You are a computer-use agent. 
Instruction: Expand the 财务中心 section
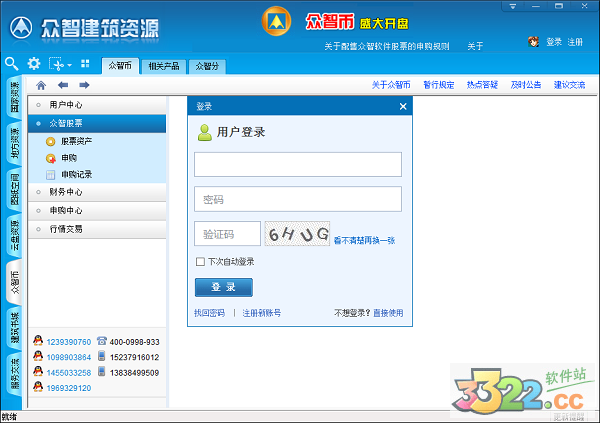coord(97,192)
